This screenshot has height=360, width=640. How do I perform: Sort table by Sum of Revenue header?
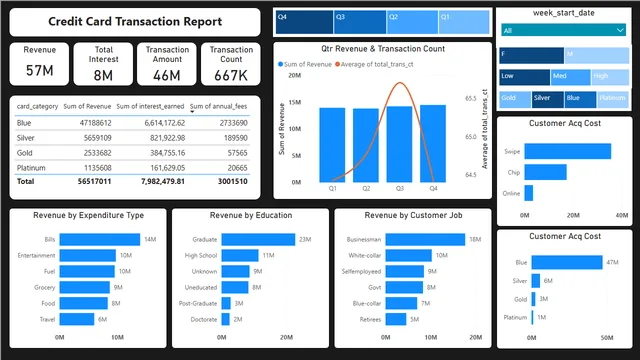point(87,106)
